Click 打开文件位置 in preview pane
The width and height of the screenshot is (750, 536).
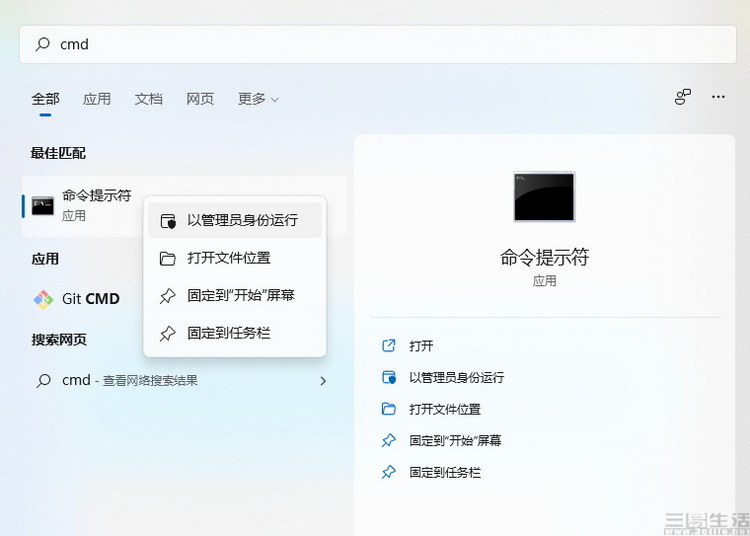point(445,409)
